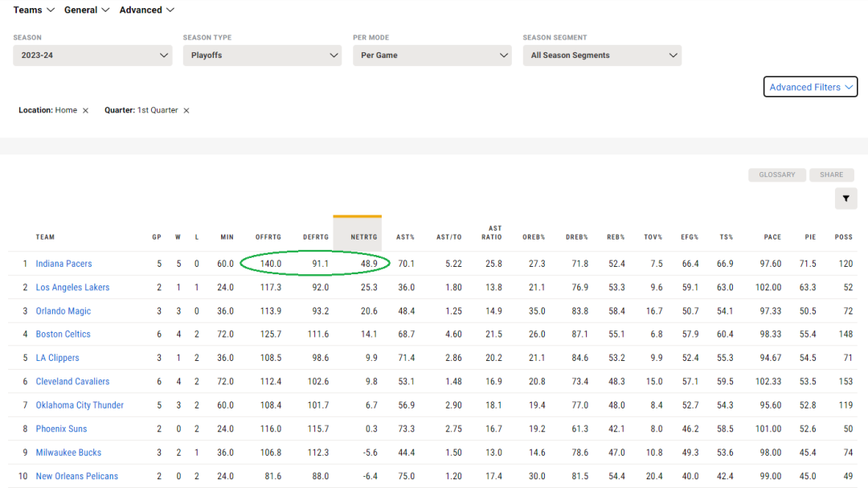The width and height of the screenshot is (868, 488).
Task: Sort table by EFG% column header
Action: click(x=690, y=237)
